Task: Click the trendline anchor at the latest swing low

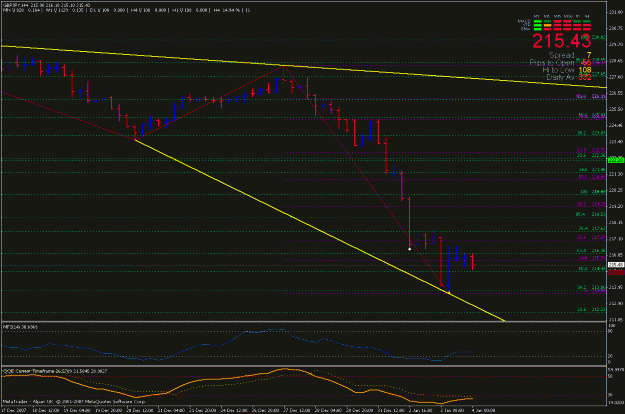Action: 449,293
